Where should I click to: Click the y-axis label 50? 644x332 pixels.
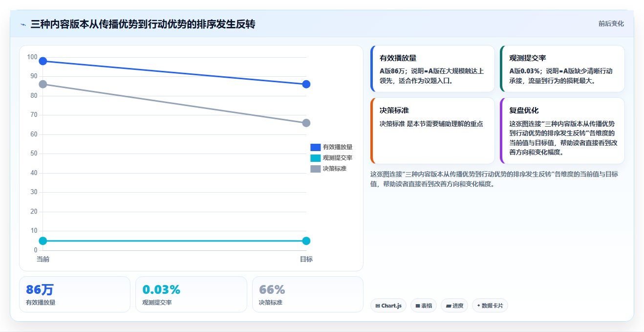click(x=34, y=154)
